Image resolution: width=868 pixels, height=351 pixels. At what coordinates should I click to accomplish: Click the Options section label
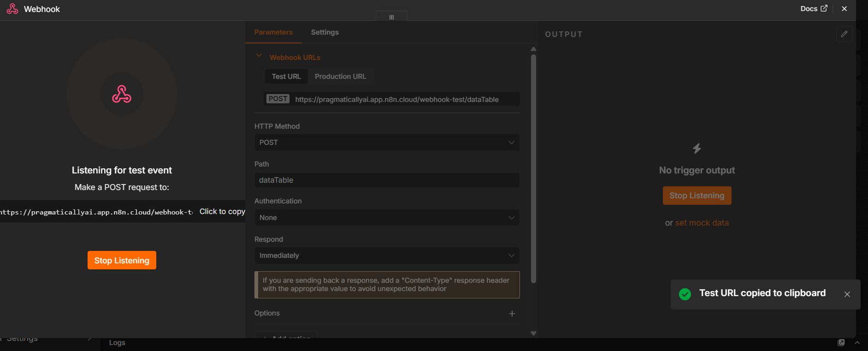[267, 313]
